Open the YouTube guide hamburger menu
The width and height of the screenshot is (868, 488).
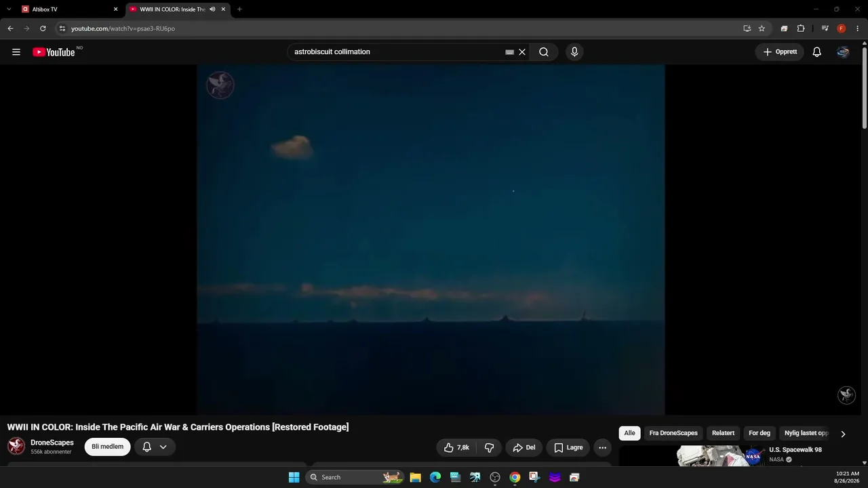pyautogui.click(x=16, y=52)
